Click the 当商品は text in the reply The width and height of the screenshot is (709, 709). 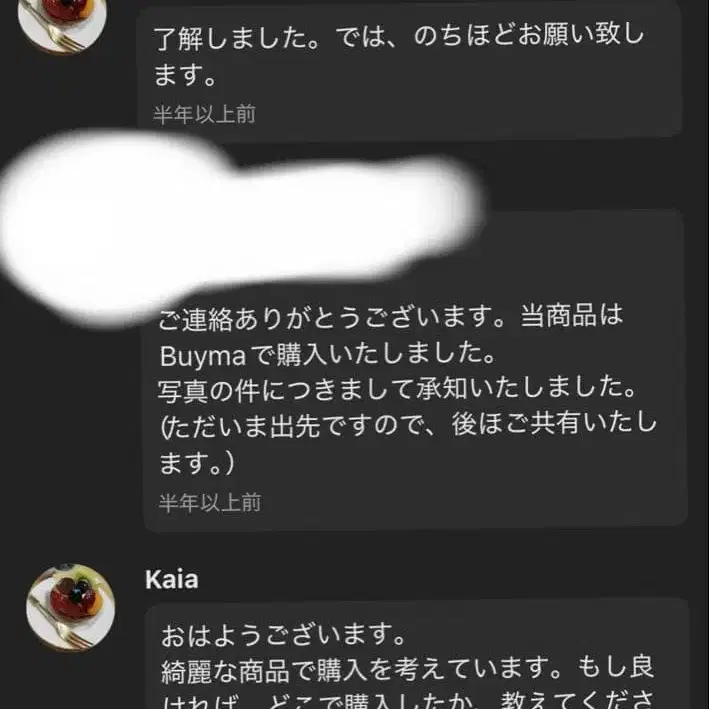coord(572,316)
